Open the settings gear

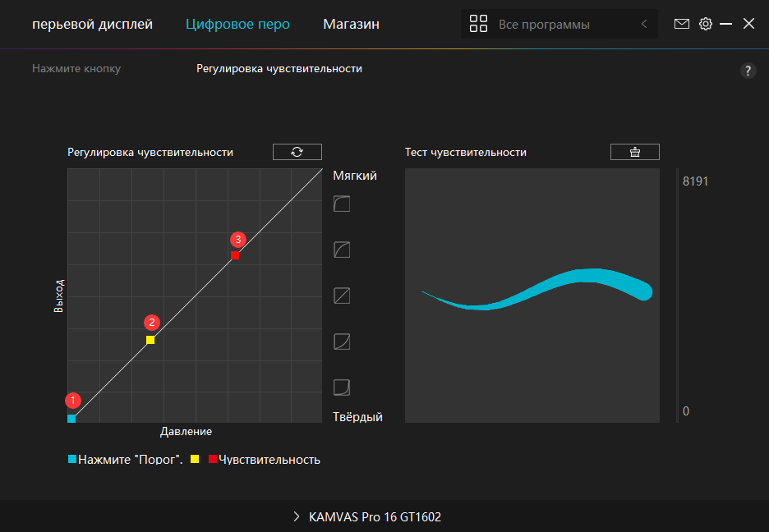point(705,24)
